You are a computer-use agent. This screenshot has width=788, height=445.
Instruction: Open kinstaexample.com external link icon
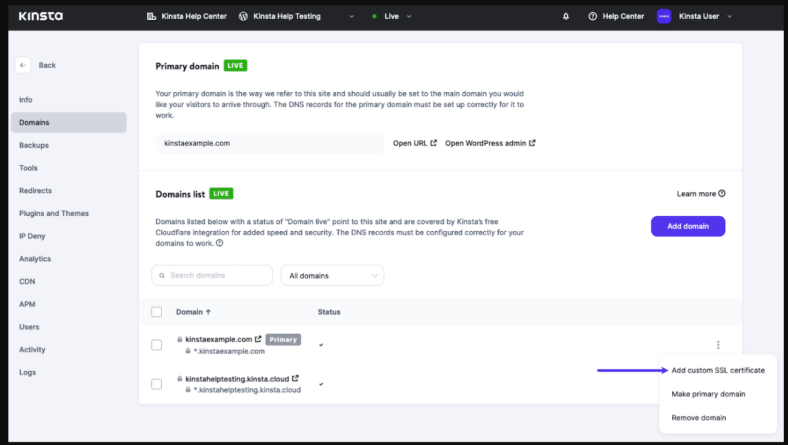pyautogui.click(x=258, y=339)
